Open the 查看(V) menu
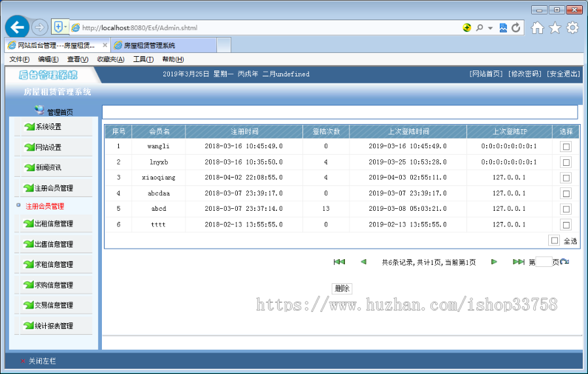The image size is (588, 374). (78, 59)
